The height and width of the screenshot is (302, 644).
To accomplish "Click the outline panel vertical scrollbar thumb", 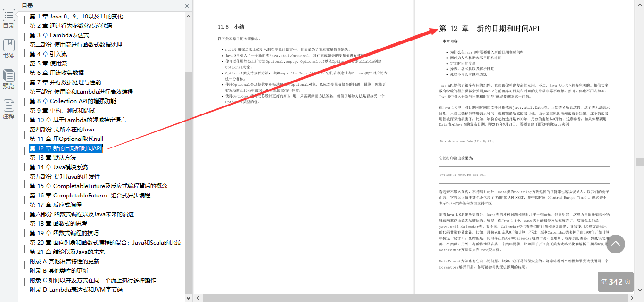I will 189,183.
